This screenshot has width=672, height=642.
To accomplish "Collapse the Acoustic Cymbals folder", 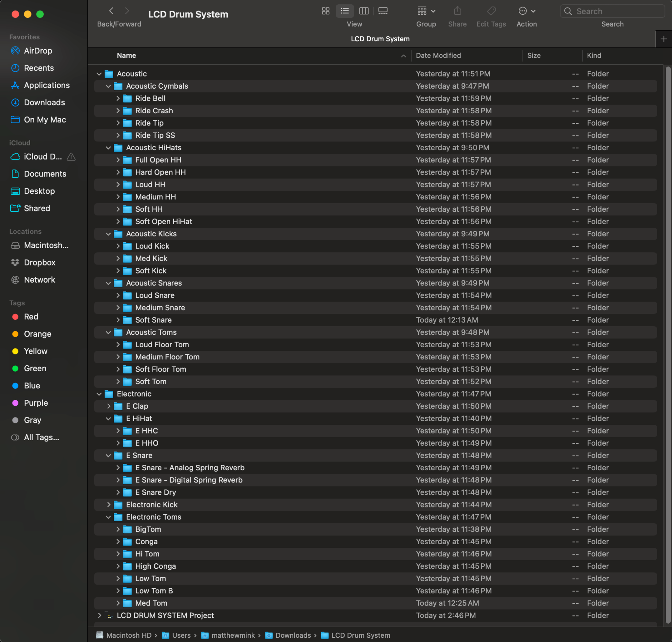I will [x=109, y=86].
